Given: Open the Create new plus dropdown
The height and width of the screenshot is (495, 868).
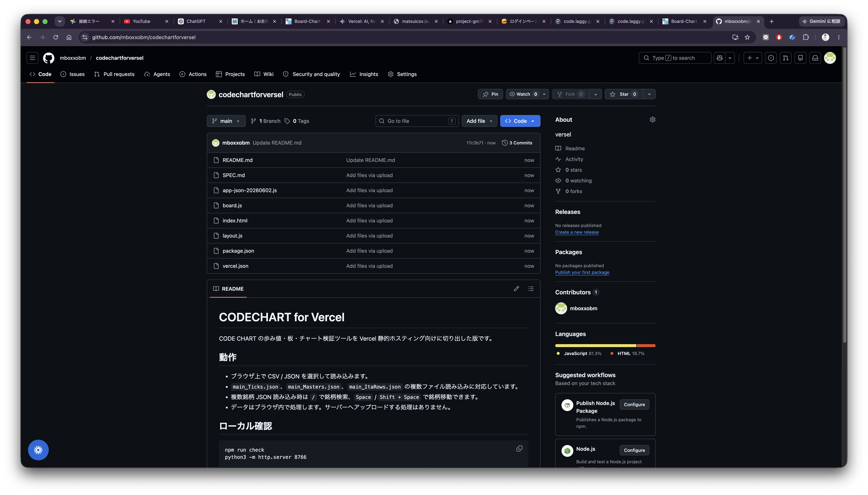Looking at the screenshot, I should pos(753,58).
